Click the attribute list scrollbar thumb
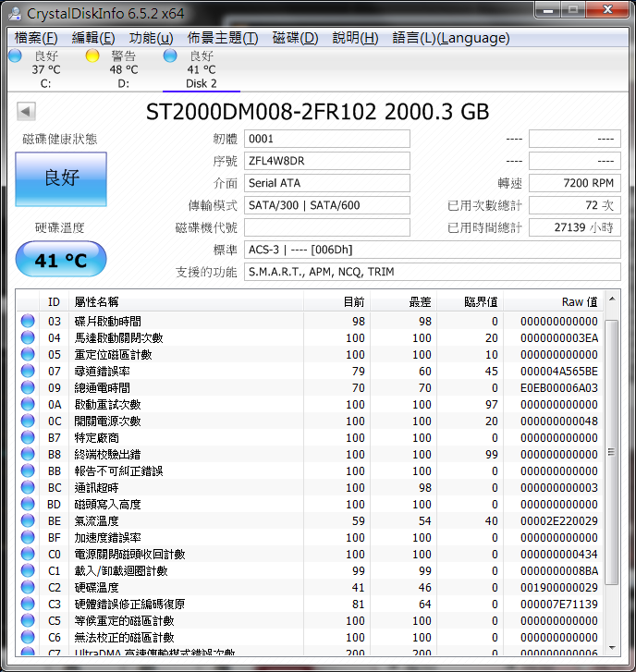The height and width of the screenshot is (672, 636). 612,452
